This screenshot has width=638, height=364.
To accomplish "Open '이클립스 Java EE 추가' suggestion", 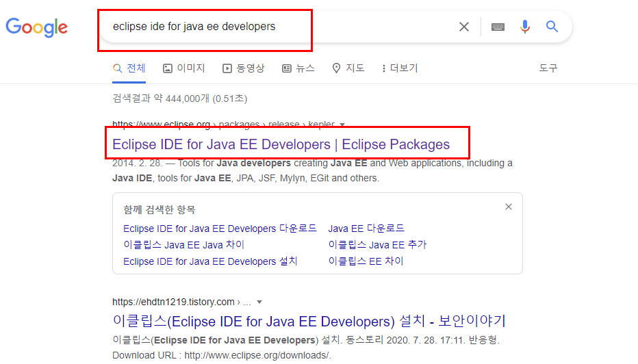I will click(377, 244).
